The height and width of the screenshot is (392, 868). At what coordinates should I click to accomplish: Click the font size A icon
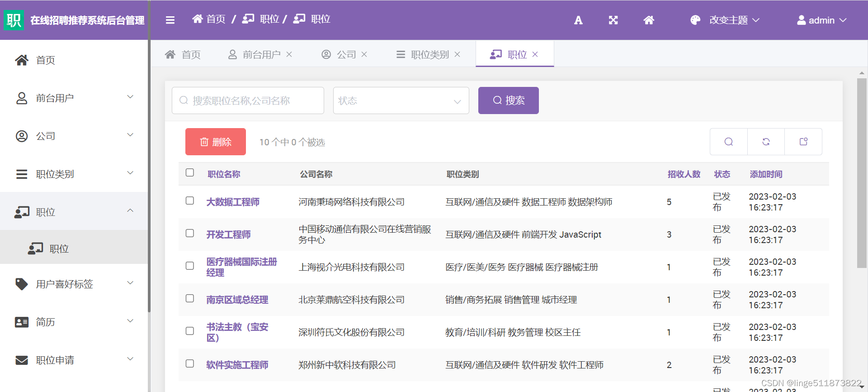pos(578,20)
